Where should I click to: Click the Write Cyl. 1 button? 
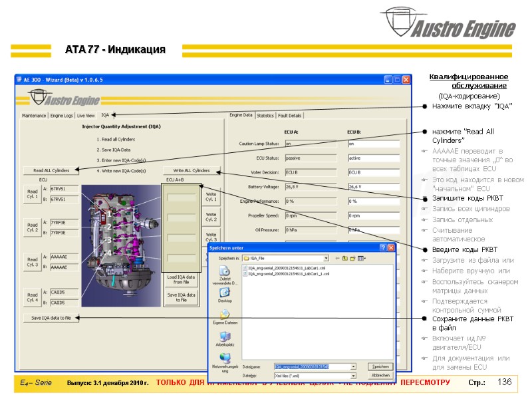[x=211, y=197]
